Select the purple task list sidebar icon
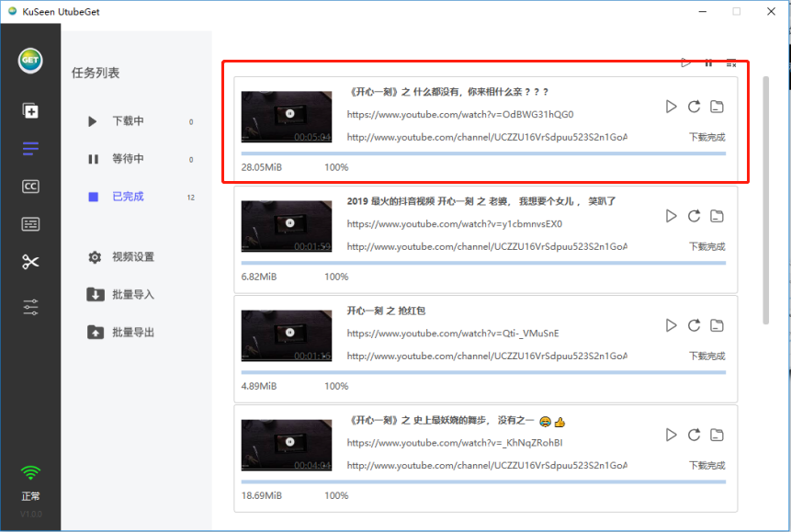Viewport: 791px width, 532px height. tap(30, 147)
